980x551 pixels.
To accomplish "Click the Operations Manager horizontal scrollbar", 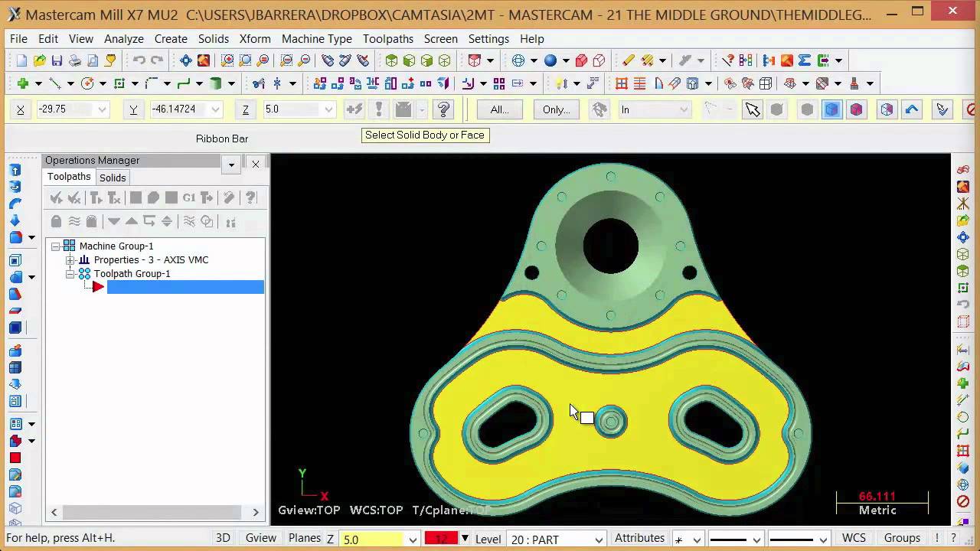I will 155,512.
